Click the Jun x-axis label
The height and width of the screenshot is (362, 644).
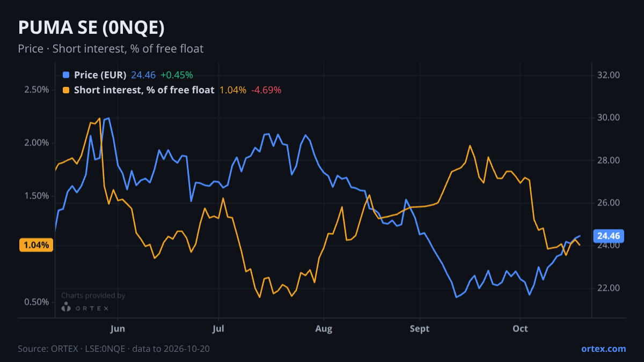tap(117, 328)
